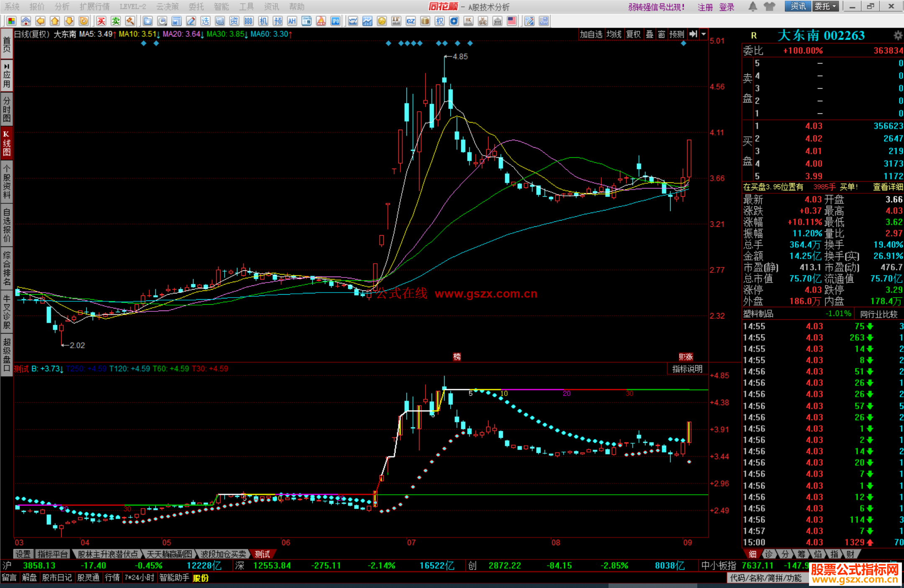
Task: Click the IPO toolbar icon
Action: (x=335, y=21)
